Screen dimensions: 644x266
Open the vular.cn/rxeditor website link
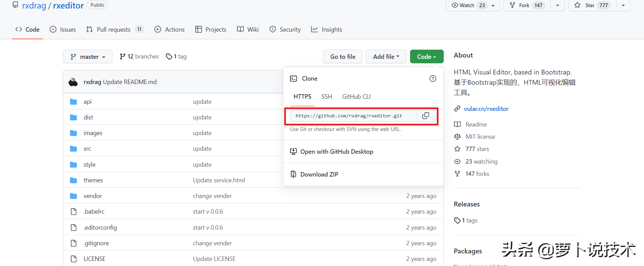click(486, 109)
